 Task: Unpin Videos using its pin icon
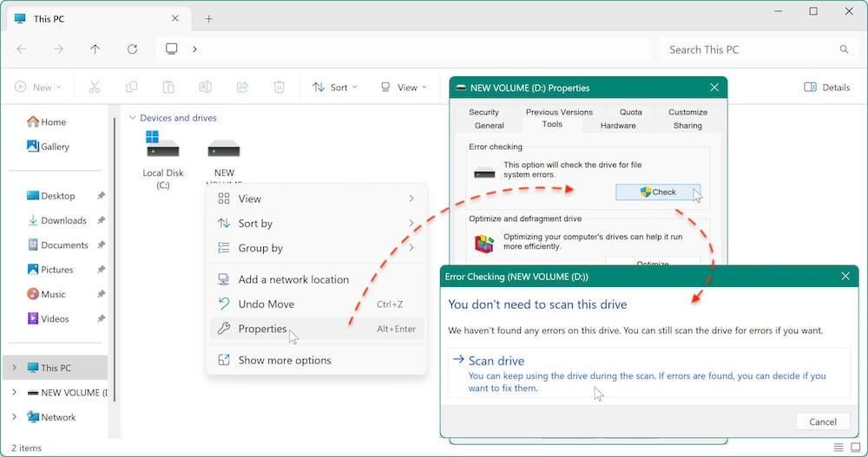[x=101, y=318]
